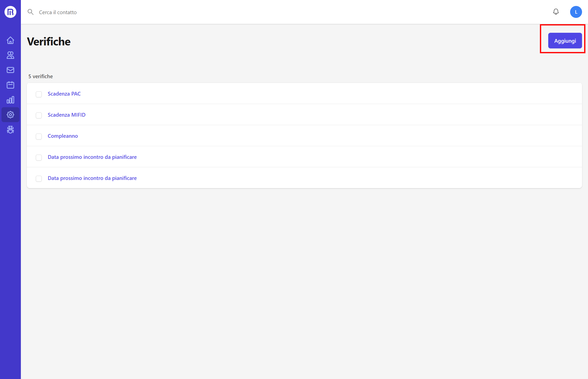This screenshot has width=588, height=379.
Task: Open notifications with the bell icon
Action: coord(556,12)
